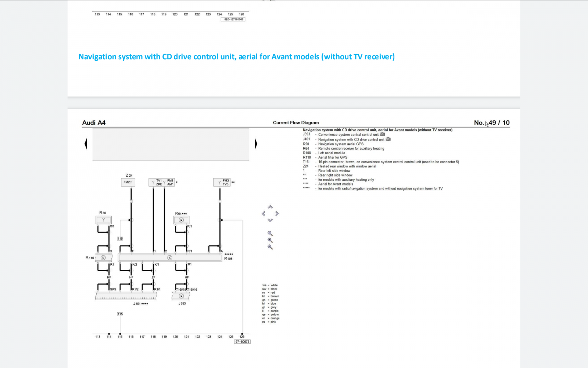Click the sw = black colour code entry
This screenshot has height=368, width=588.
click(270, 289)
